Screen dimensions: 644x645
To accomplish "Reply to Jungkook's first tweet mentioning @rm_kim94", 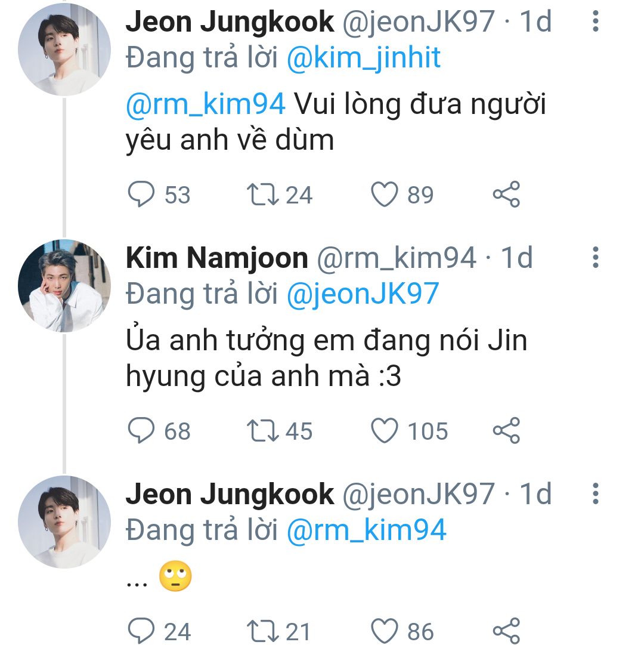I will tap(141, 195).
